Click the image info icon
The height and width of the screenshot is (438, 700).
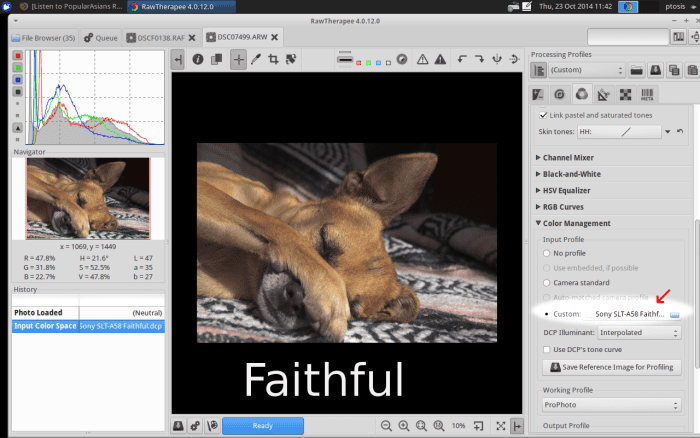pos(198,60)
